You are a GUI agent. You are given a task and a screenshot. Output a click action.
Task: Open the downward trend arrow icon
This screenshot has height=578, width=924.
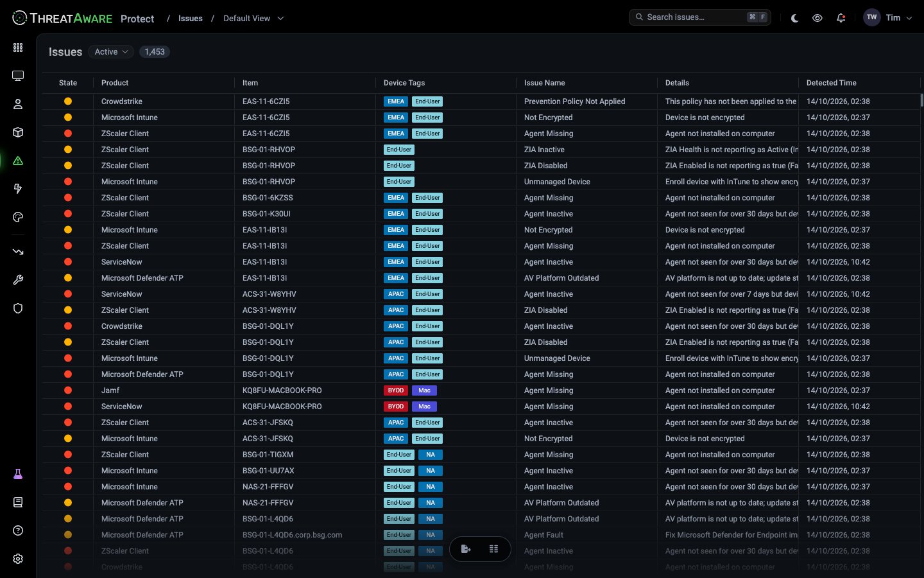coord(18,252)
